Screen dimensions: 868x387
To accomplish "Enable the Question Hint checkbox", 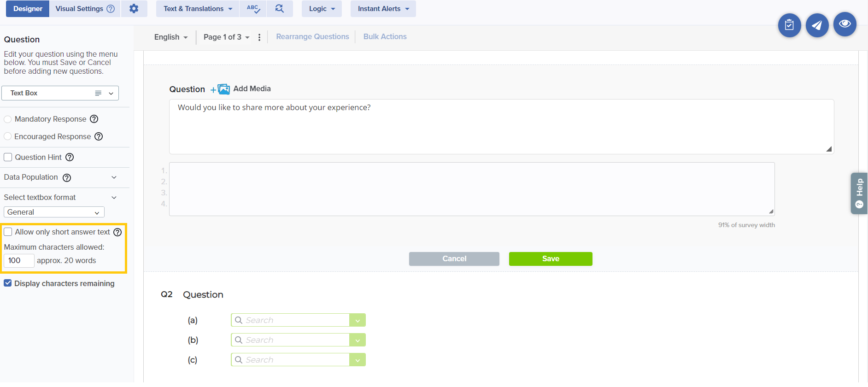I will [8, 157].
